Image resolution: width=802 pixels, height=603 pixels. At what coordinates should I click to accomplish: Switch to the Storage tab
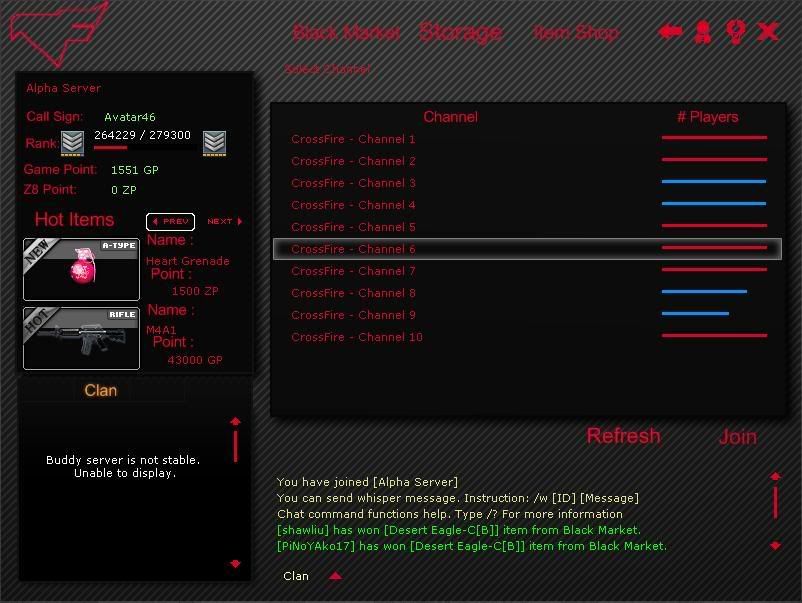pyautogui.click(x=459, y=32)
